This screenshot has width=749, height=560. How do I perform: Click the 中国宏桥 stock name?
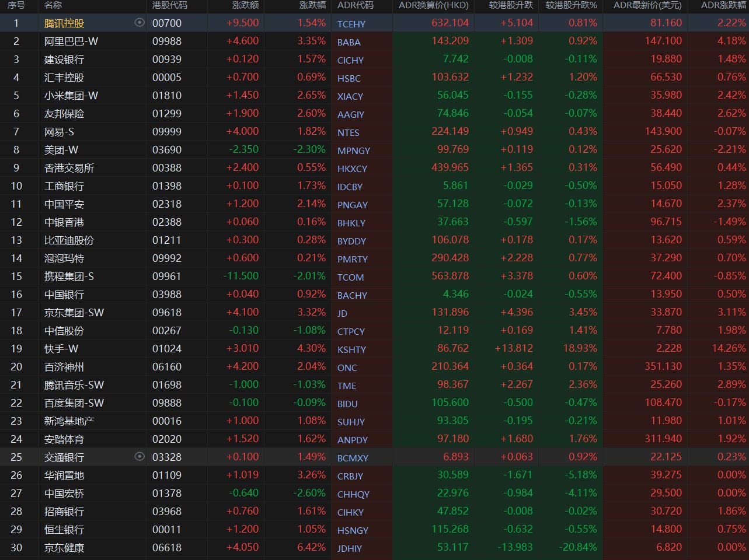click(64, 494)
